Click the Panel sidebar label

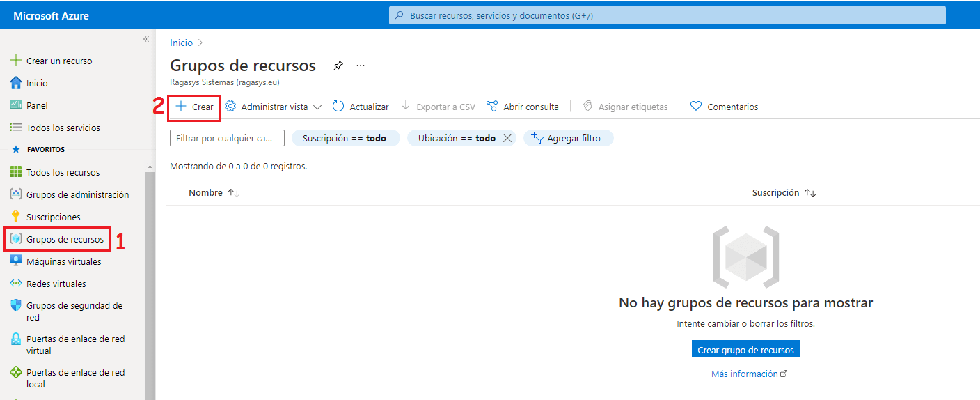point(37,105)
